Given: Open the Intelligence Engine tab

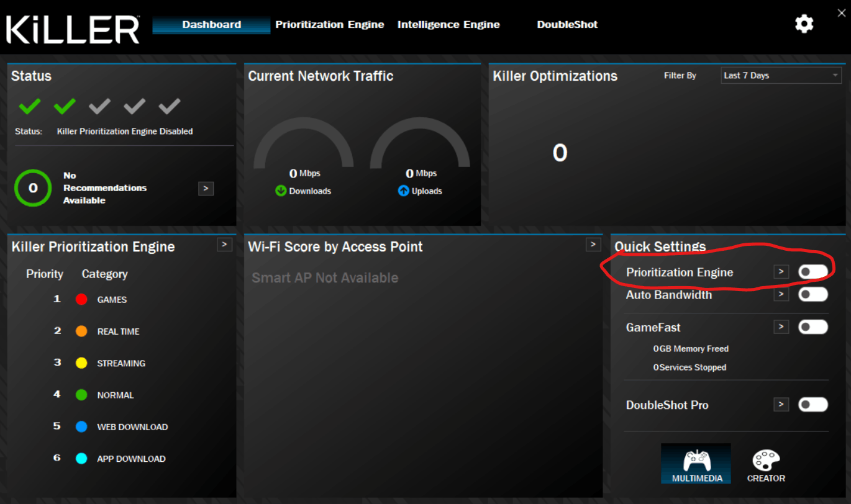Looking at the screenshot, I should (448, 25).
